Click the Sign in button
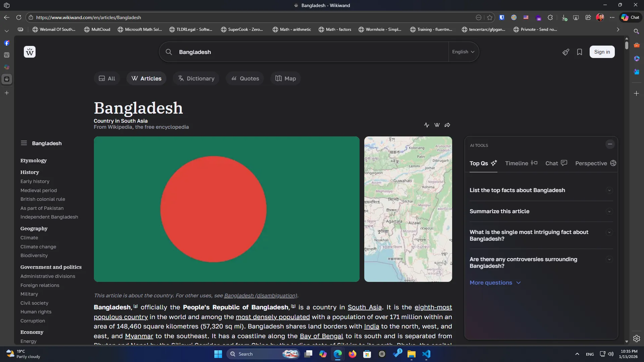Image resolution: width=644 pixels, height=362 pixels. click(x=602, y=52)
